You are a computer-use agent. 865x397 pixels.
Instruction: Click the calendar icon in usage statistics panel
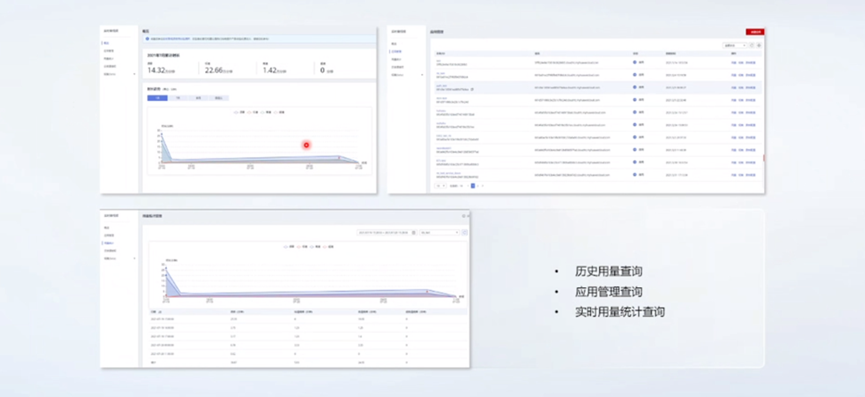(414, 233)
